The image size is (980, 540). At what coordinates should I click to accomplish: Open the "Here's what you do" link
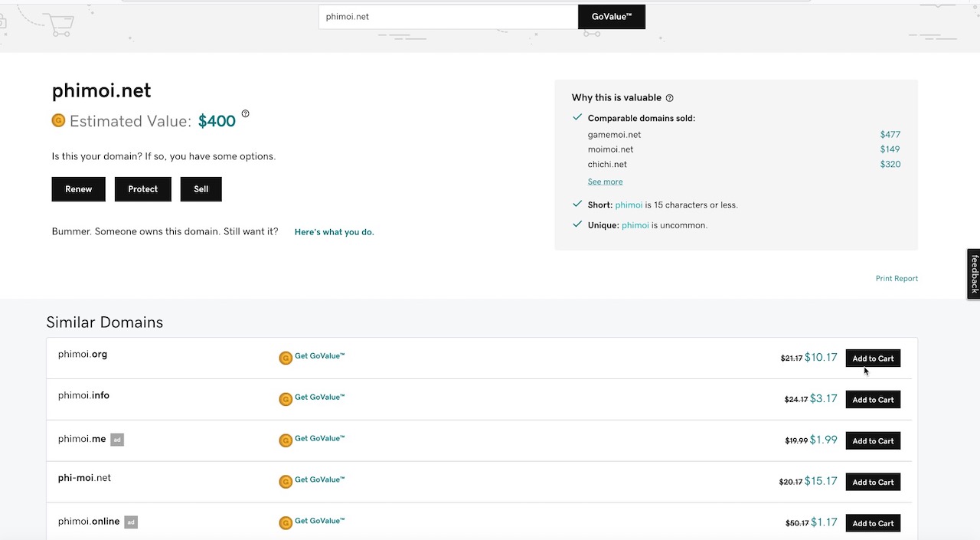(334, 232)
